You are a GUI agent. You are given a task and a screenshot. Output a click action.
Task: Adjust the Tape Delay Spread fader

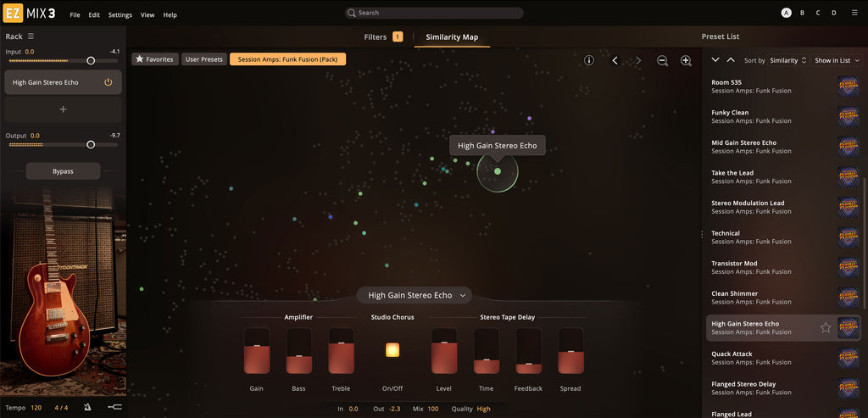(570, 350)
